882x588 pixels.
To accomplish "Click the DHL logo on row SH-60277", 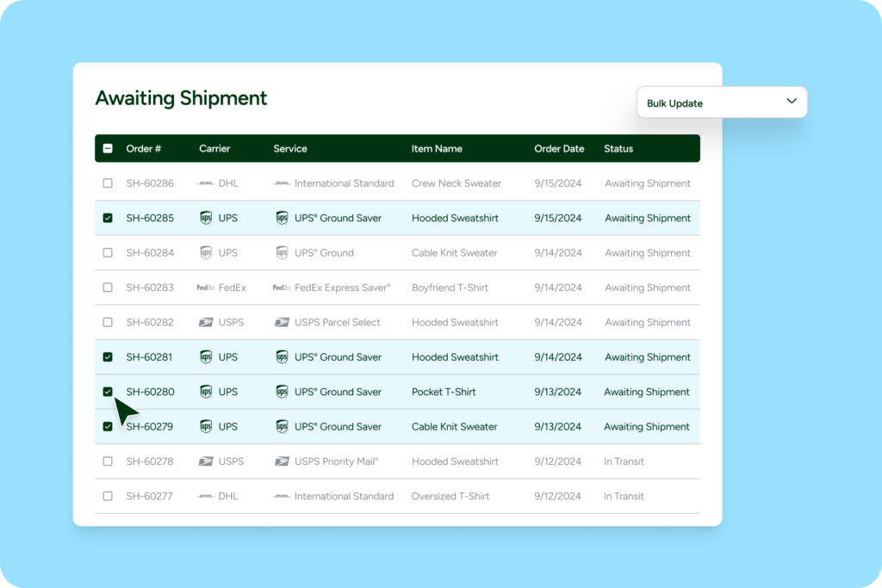I will tap(207, 496).
